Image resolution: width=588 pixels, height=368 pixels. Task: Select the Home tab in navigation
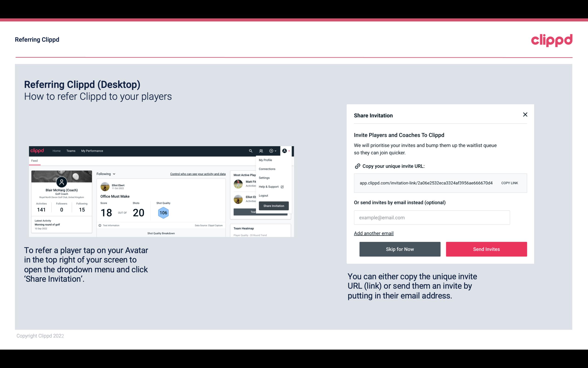pyautogui.click(x=56, y=151)
